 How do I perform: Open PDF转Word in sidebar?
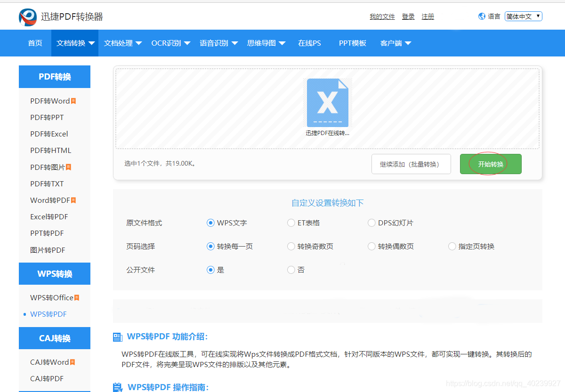point(50,101)
